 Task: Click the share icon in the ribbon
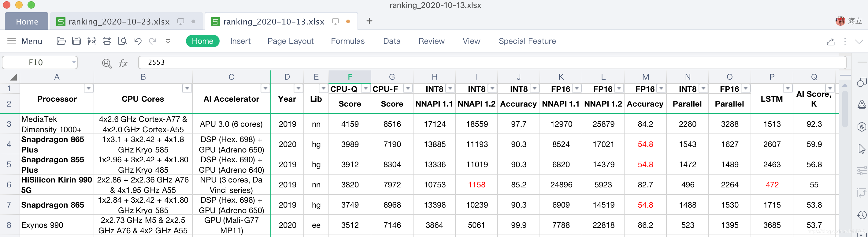click(x=831, y=41)
